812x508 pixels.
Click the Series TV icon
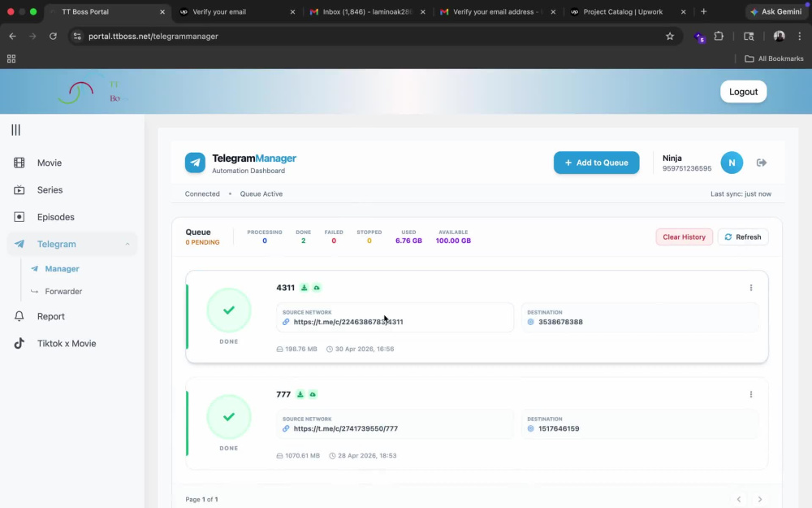[19, 189]
